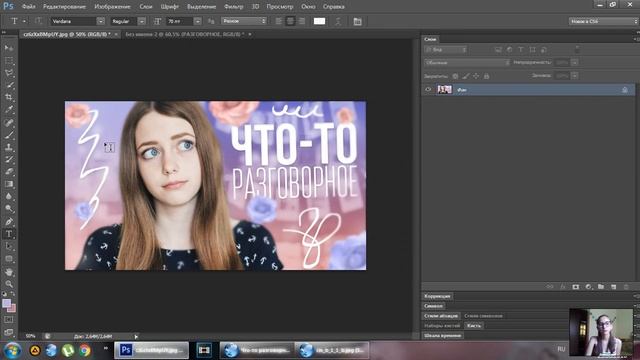
Task: Open the layer filter kind dropdown
Action: [x=446, y=49]
